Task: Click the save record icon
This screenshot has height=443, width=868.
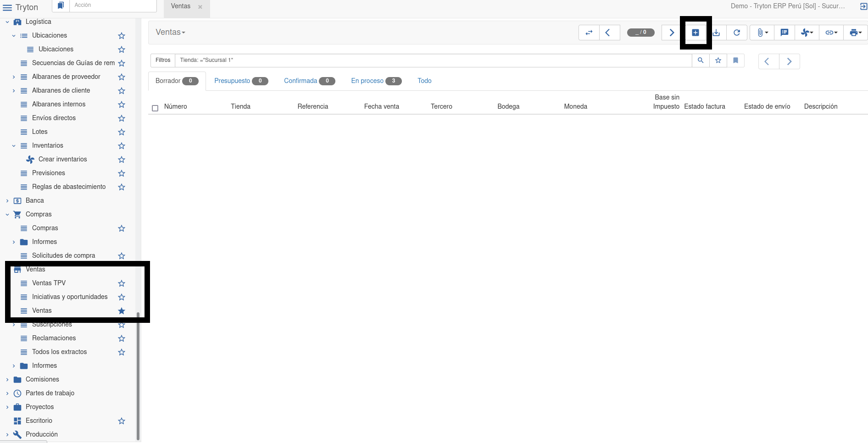Action: tap(717, 33)
